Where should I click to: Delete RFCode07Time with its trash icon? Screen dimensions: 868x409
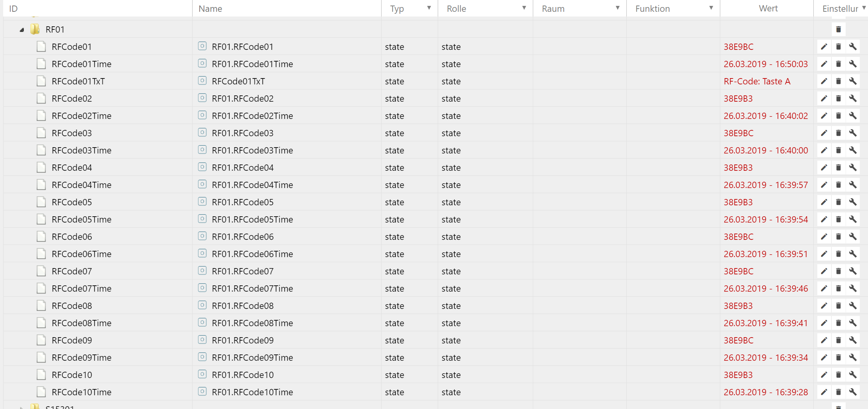838,288
